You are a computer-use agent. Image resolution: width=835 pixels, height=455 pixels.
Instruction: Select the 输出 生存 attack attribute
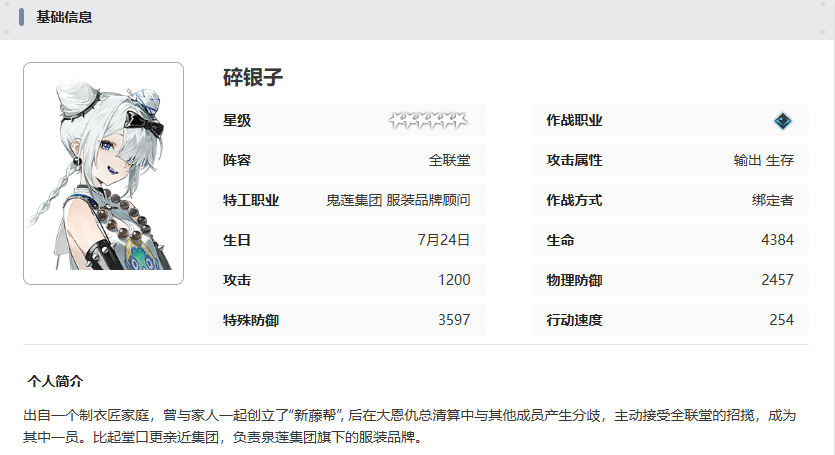(x=763, y=160)
